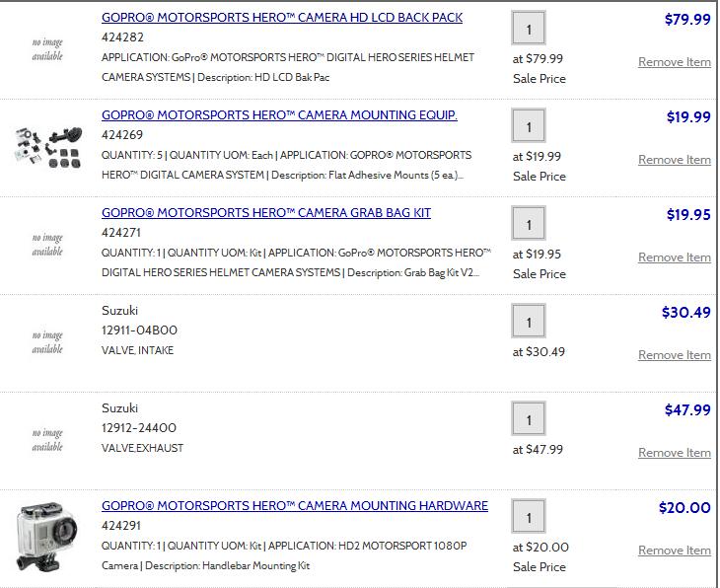Edit quantity for HD LCD Back Pack
The width and height of the screenshot is (720, 588).
529,29
